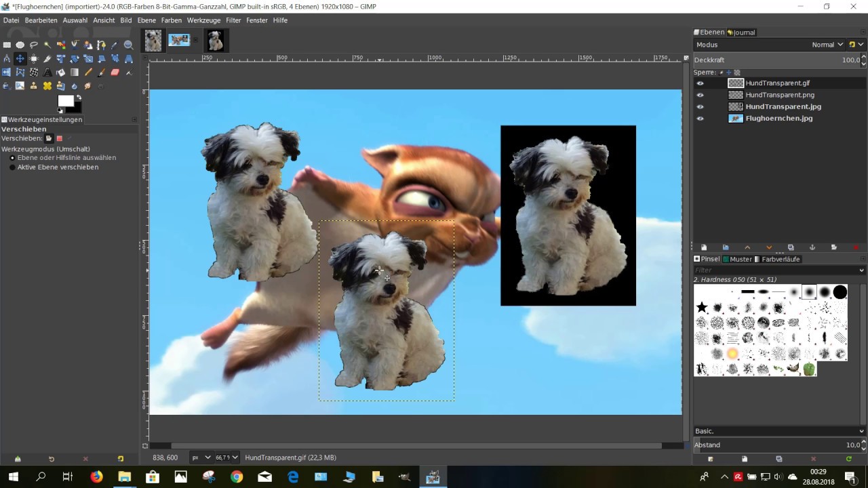The height and width of the screenshot is (488, 868).
Task: Open the blend mode group switcher
Action: pyautogui.click(x=856, y=45)
